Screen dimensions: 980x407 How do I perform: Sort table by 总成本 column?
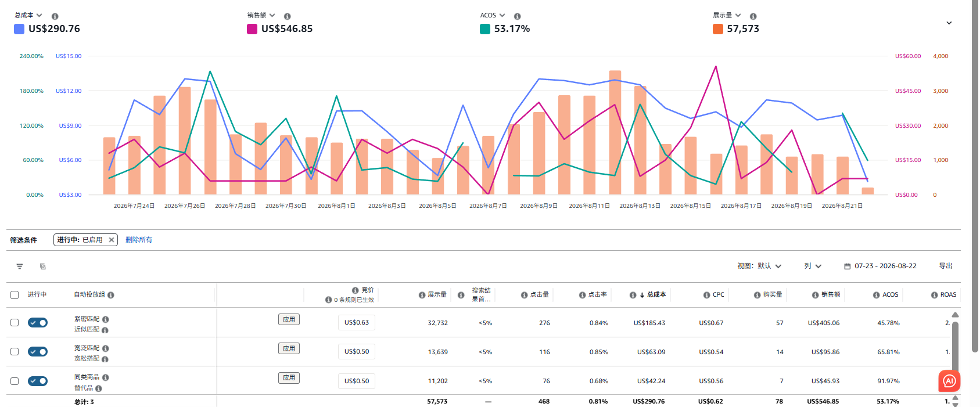[653, 295]
